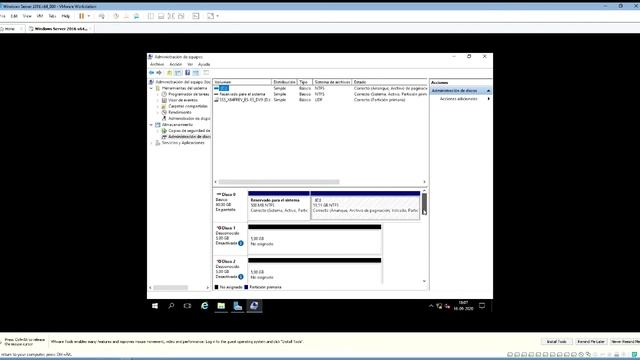Click the taskbar search magnifier icon
The height and width of the screenshot is (360, 640).
coord(171,306)
